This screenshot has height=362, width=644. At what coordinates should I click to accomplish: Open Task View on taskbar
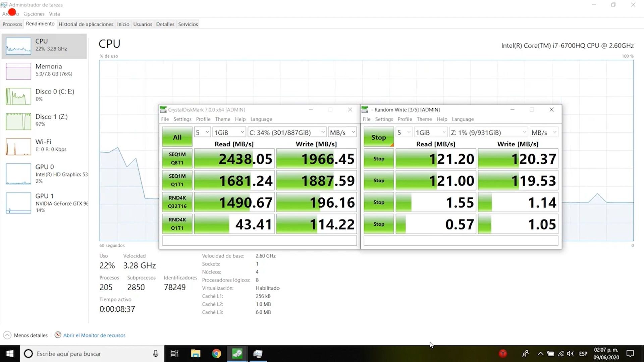tap(174, 354)
